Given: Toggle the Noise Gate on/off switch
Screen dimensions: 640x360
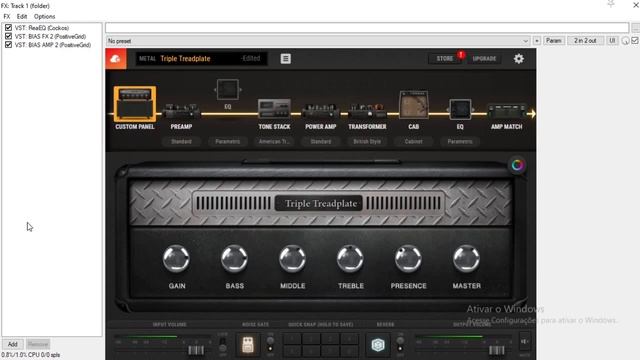Looking at the screenshot, I should coord(270,344).
